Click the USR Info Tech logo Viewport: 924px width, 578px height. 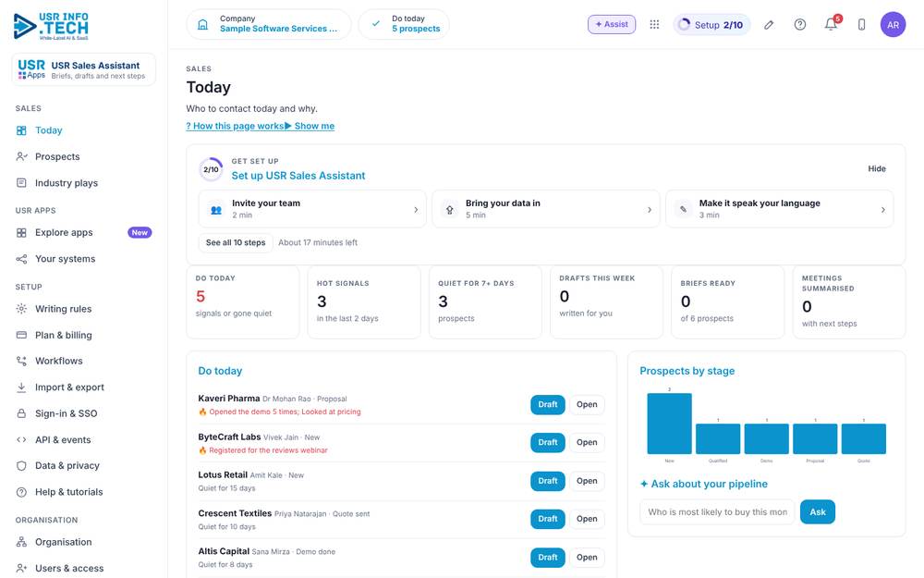(x=51, y=27)
